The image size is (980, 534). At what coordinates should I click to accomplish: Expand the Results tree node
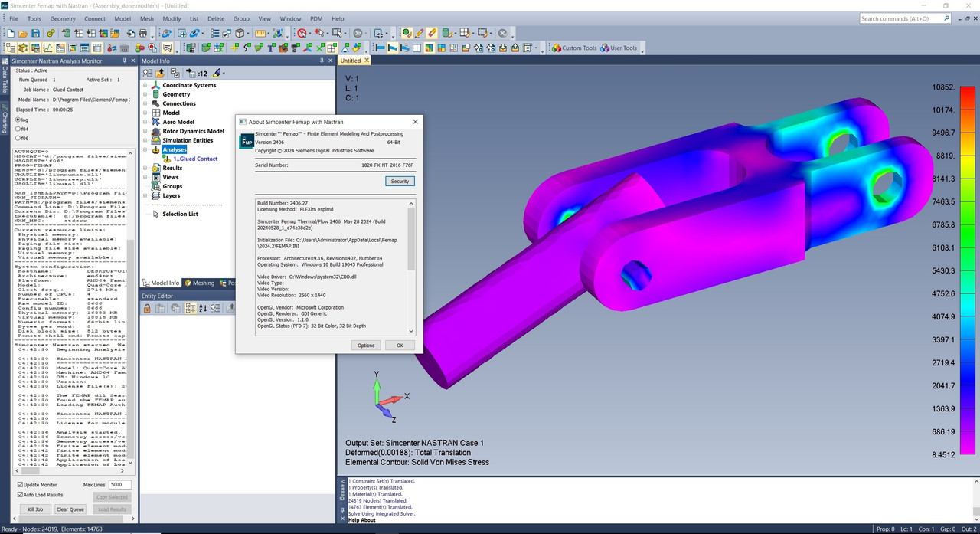tap(145, 168)
